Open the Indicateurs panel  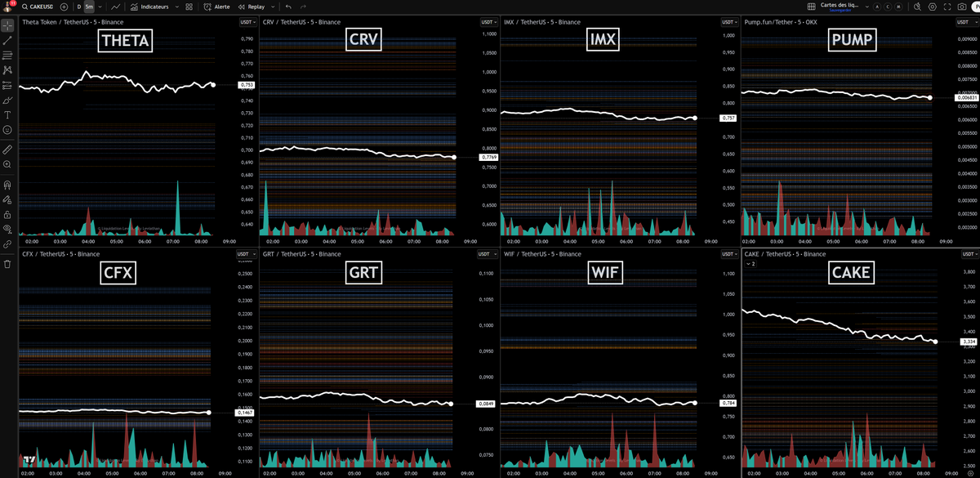click(x=149, y=7)
